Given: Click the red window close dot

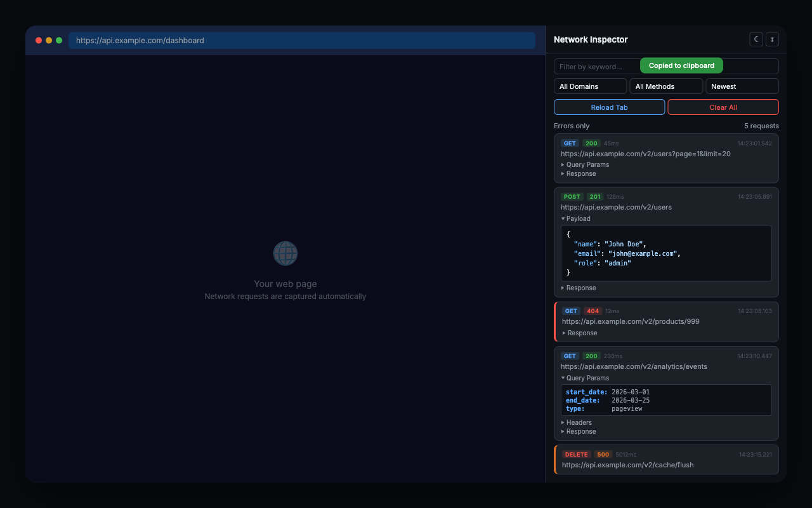Looking at the screenshot, I should [x=39, y=41].
